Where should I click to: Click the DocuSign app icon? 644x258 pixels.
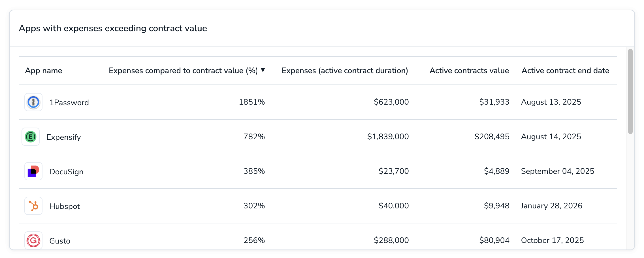pyautogui.click(x=33, y=171)
